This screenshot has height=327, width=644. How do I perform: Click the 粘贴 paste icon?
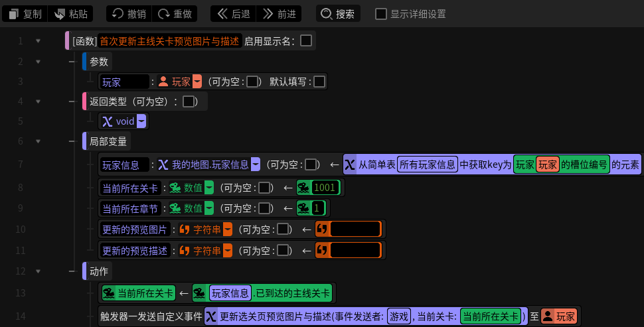point(60,14)
